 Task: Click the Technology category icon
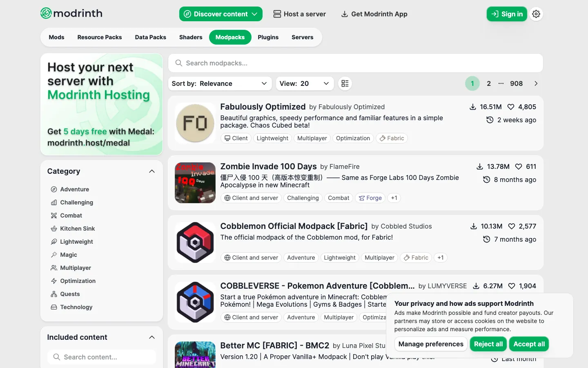54,307
